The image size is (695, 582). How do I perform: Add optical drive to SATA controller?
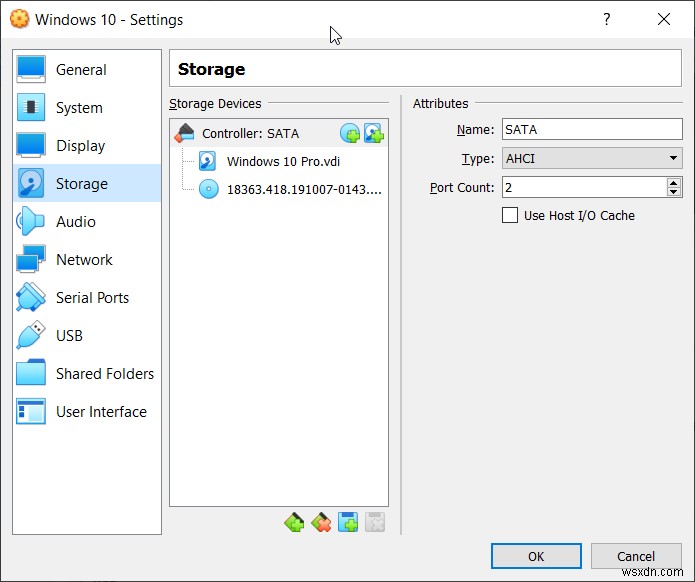[x=350, y=133]
